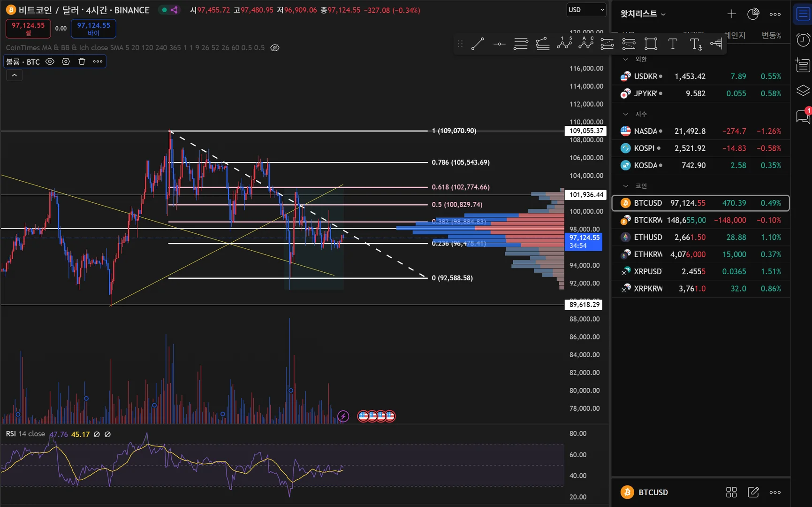Select the XRPUSD row in watchlist
The height and width of the screenshot is (507, 812).
(x=701, y=271)
